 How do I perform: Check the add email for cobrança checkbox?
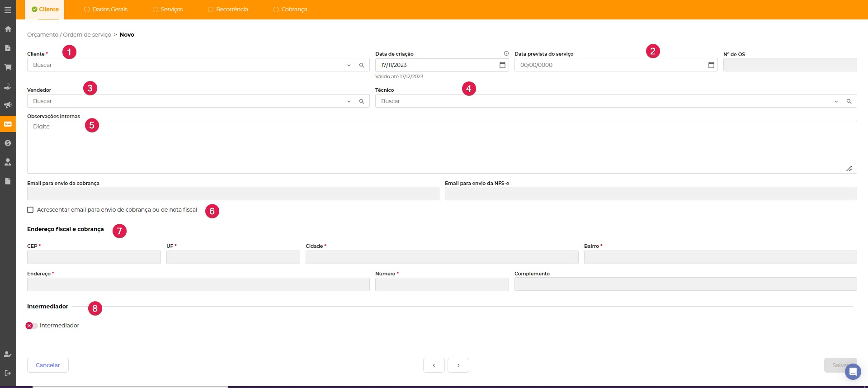[30, 210]
